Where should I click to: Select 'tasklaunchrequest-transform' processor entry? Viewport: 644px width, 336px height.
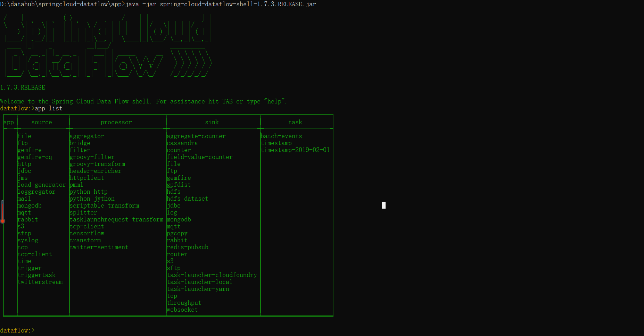[116, 219]
